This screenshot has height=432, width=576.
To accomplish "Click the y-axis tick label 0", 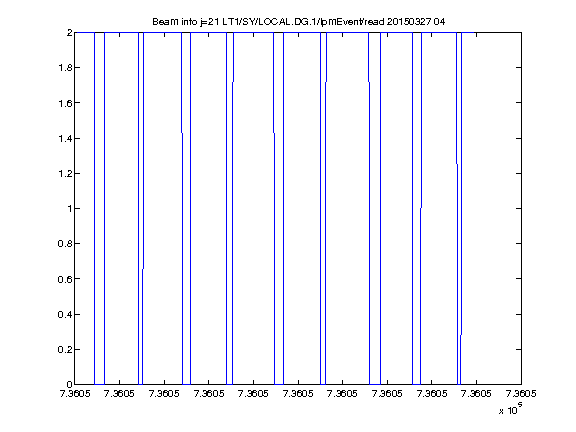I will coord(69,384).
